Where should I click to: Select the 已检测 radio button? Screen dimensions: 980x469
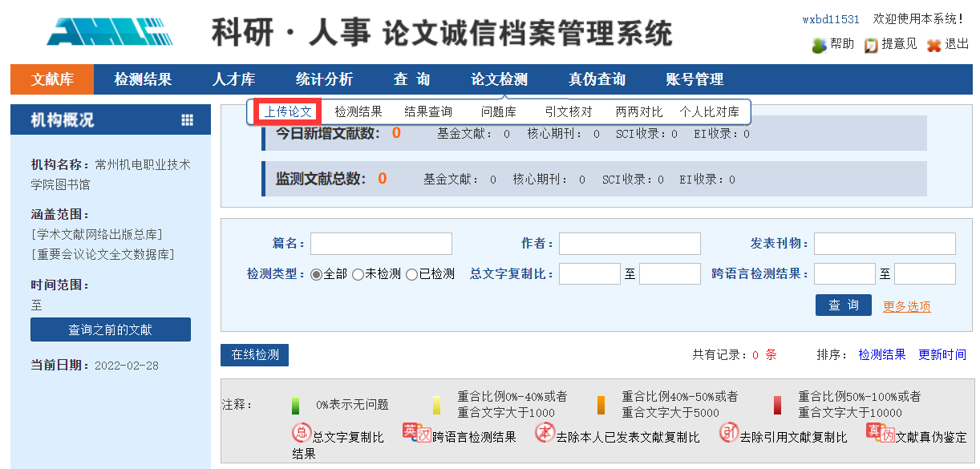(411, 274)
